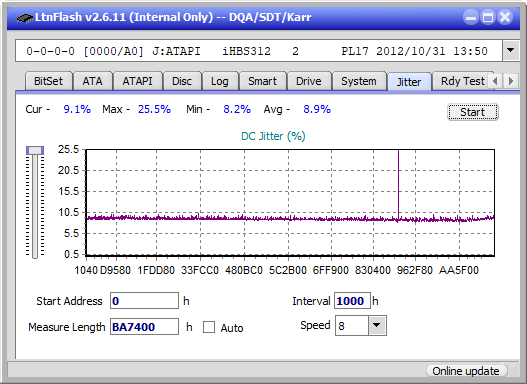Click the Avg 8.9% value
This screenshot has width=527, height=384.
[317, 109]
